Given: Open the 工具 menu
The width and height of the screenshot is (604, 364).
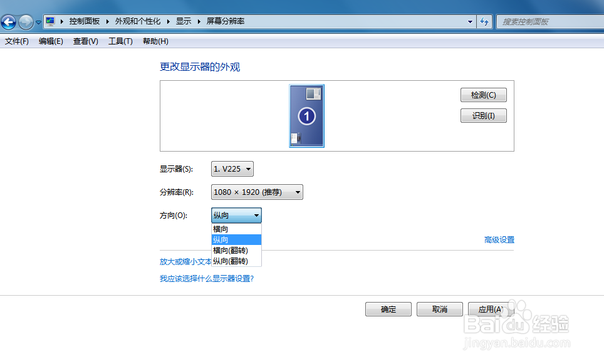Looking at the screenshot, I should click(120, 41).
